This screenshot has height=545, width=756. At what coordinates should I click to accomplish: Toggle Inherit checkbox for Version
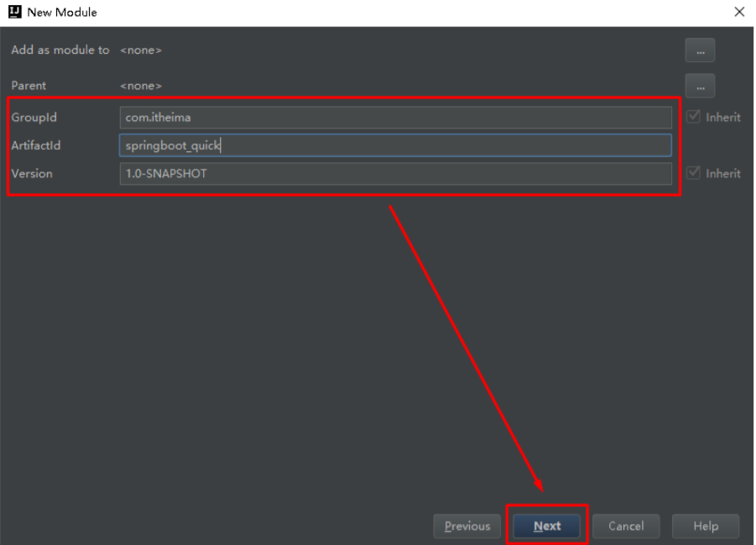tap(693, 172)
